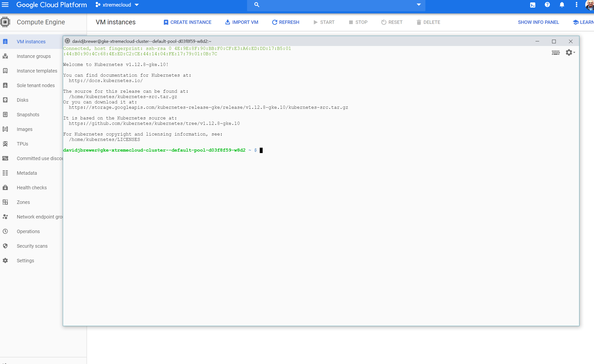Open the xtremecloud project selector dropdown
The height and width of the screenshot is (364, 594).
click(x=117, y=5)
